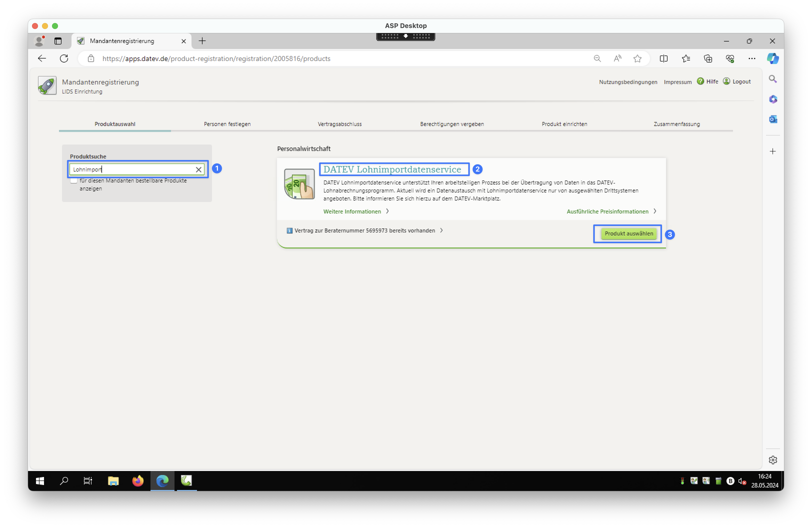Switch to Personen festlegen step tab

pyautogui.click(x=227, y=124)
